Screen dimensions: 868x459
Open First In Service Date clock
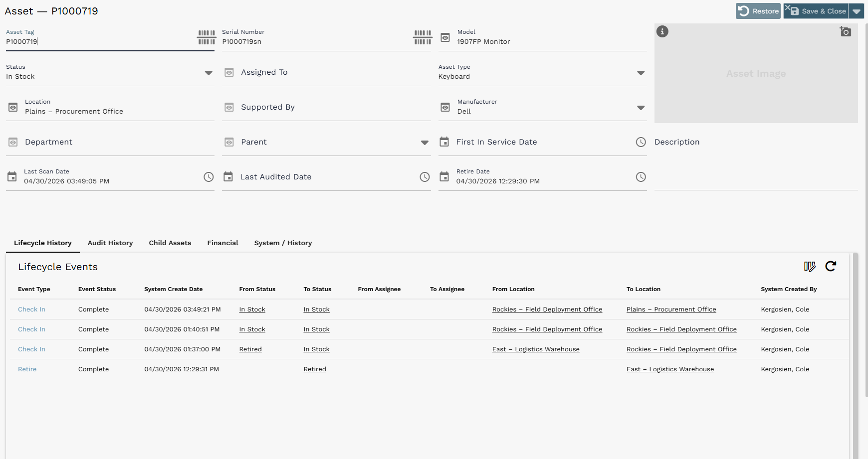coord(641,142)
